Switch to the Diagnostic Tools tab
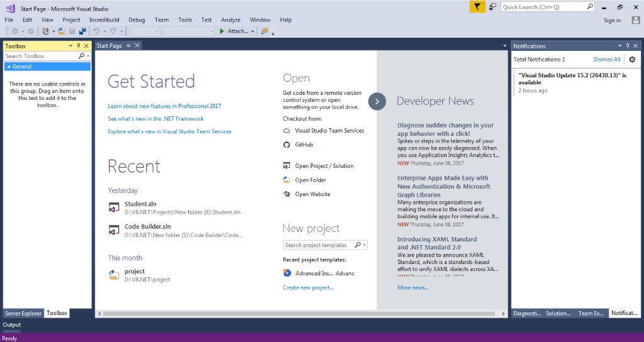Viewport: 644px width, 342px height. click(527, 313)
